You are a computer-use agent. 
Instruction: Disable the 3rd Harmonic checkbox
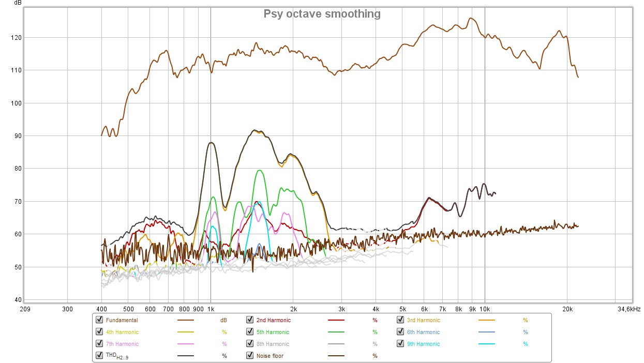(x=400, y=320)
